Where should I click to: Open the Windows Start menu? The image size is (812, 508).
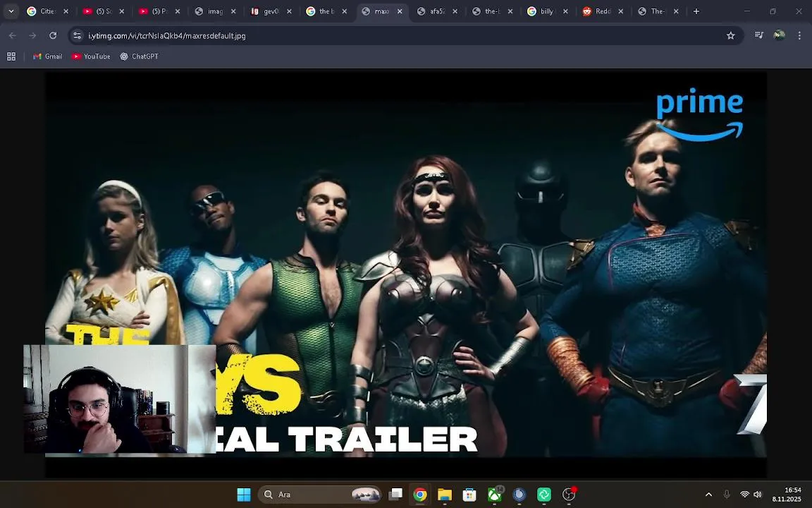[243, 495]
